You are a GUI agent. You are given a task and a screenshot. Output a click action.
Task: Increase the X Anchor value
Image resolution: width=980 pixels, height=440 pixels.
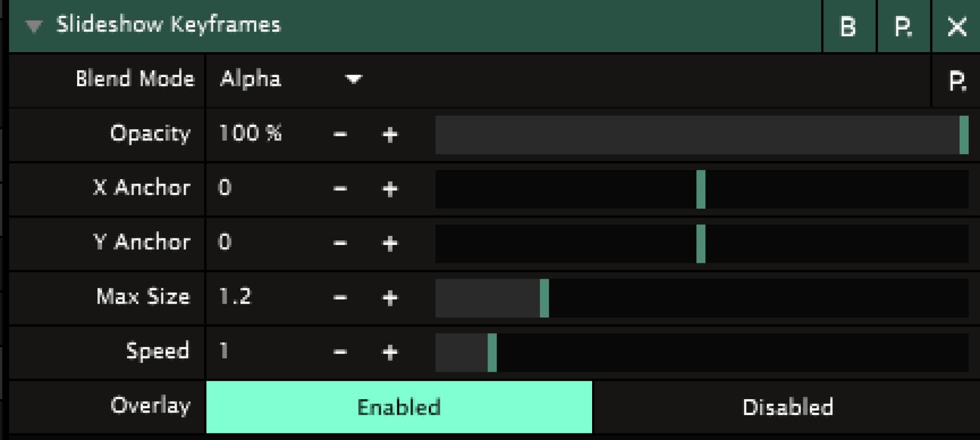(x=390, y=189)
